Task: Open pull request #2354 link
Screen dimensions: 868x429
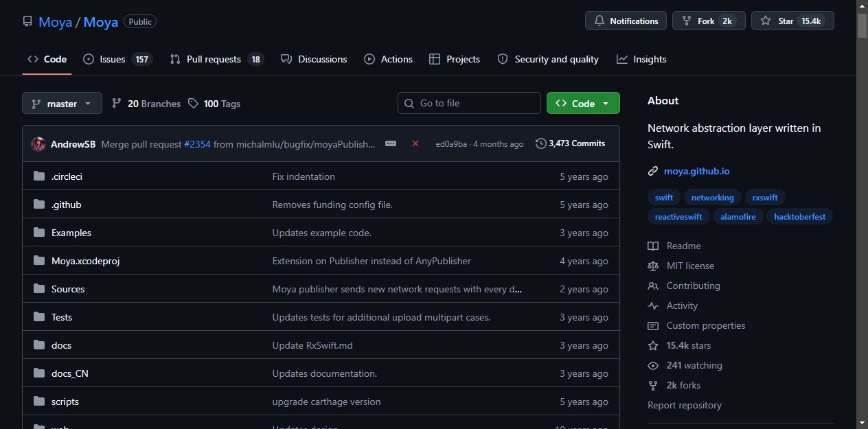Action: pos(197,144)
